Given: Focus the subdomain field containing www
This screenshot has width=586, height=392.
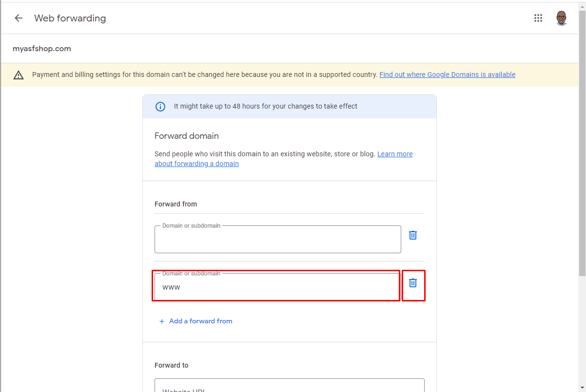Looking at the screenshot, I should [278, 287].
